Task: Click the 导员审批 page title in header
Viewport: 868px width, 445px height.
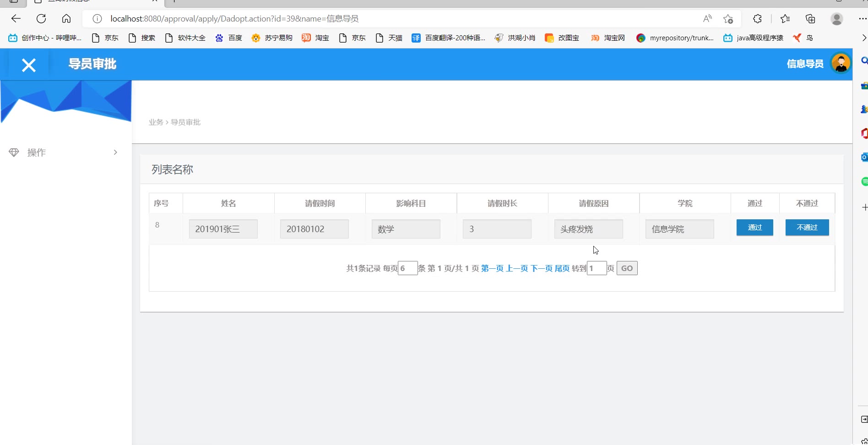Action: point(92,64)
